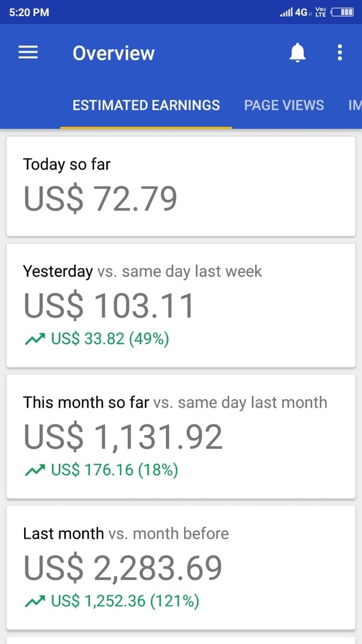Open the three-dot overflow menu
362x644 pixels.
(x=339, y=52)
